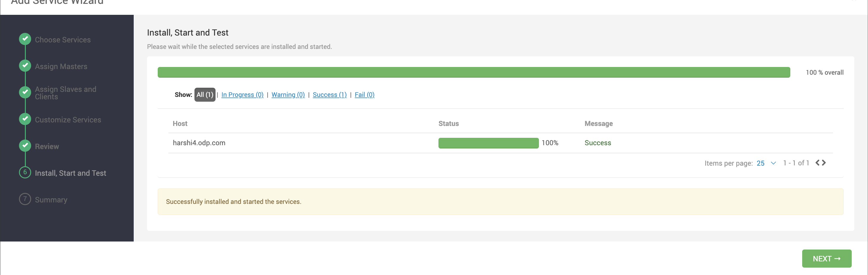
Task: Click the step 7 Summary circle icon
Action: [25, 199]
